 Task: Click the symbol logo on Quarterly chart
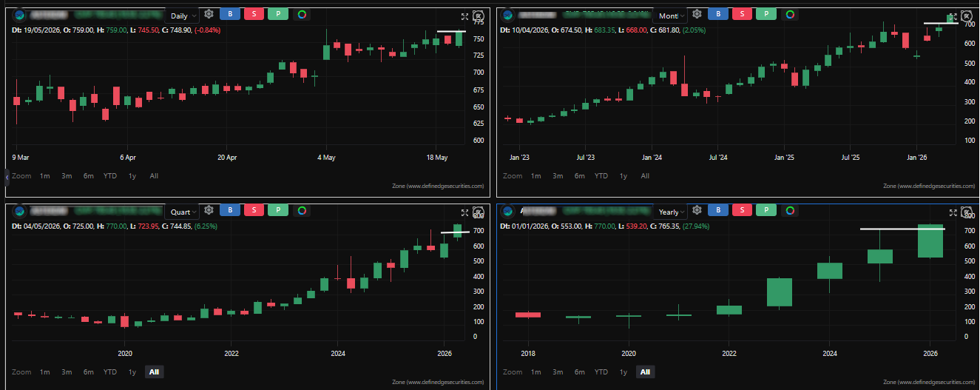(x=19, y=211)
